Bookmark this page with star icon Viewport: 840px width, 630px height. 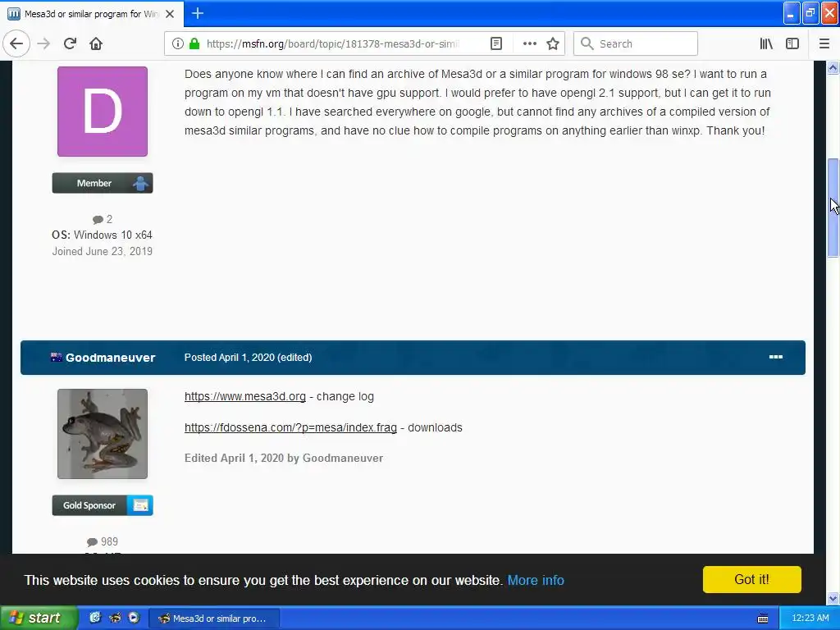tap(553, 44)
